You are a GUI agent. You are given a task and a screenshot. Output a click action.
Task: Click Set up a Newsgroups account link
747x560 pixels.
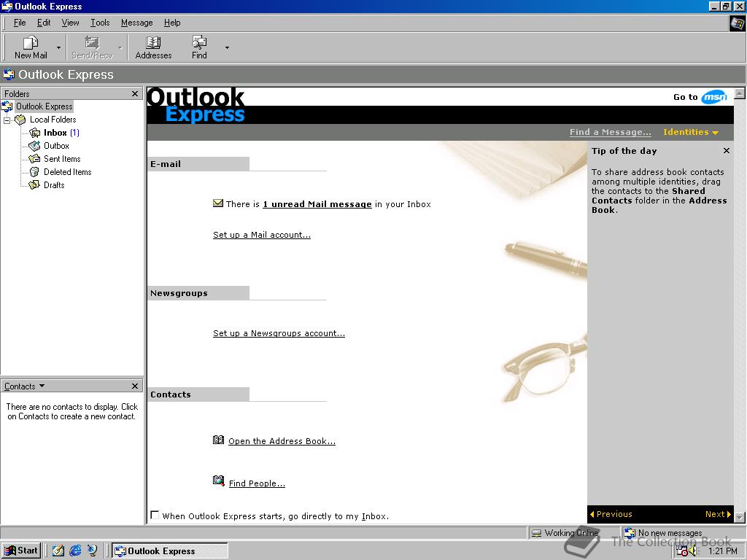tap(279, 333)
